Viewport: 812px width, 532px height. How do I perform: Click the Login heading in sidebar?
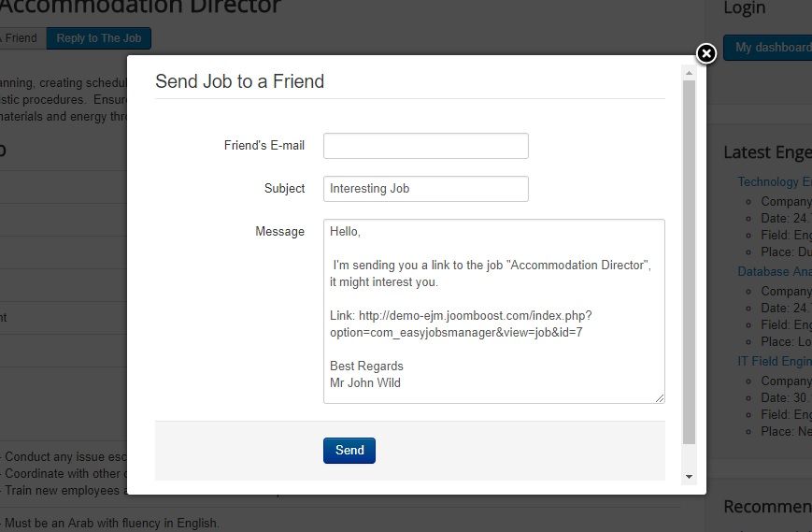tap(744, 7)
